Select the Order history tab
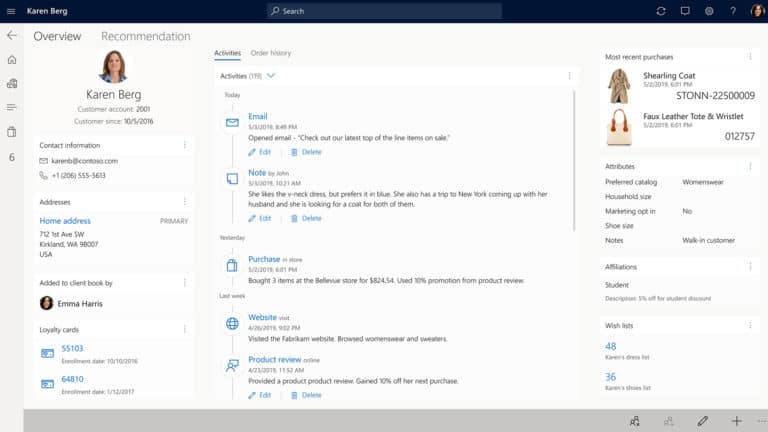 point(271,53)
